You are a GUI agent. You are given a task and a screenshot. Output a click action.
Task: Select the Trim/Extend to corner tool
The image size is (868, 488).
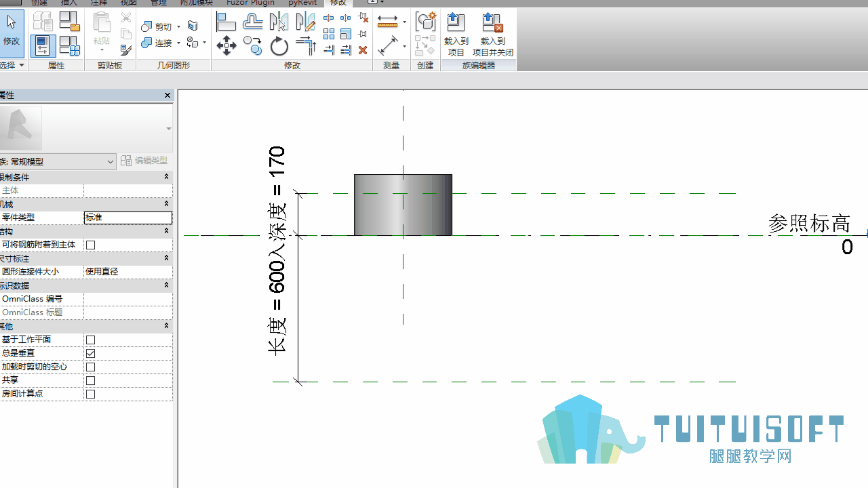coord(306,46)
